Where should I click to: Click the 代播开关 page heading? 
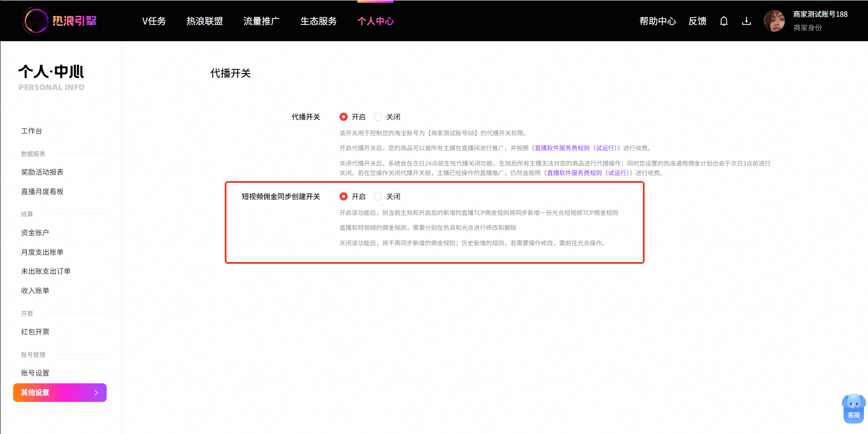tap(230, 73)
